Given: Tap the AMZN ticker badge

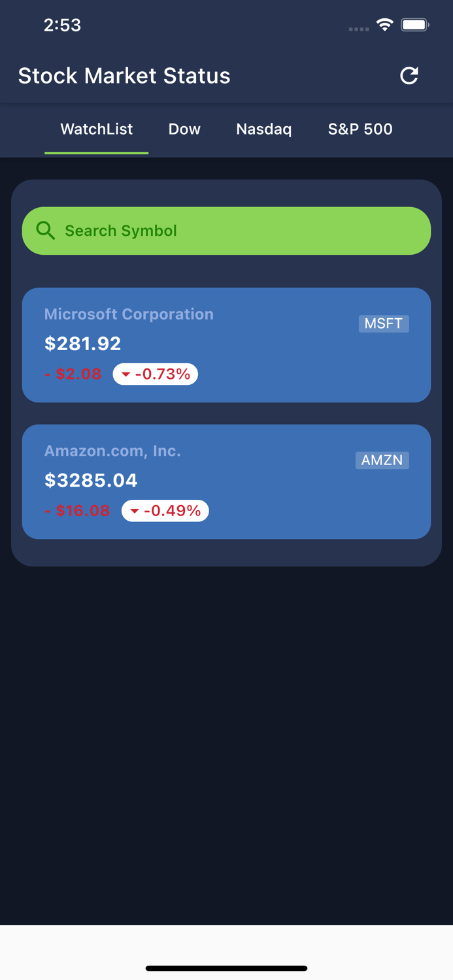Looking at the screenshot, I should [382, 460].
